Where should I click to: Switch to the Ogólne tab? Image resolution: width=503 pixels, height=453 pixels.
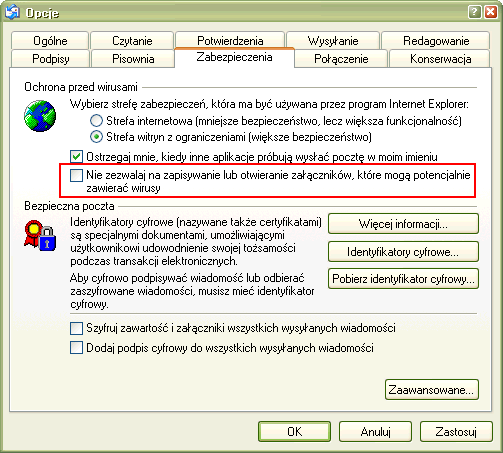[50, 41]
